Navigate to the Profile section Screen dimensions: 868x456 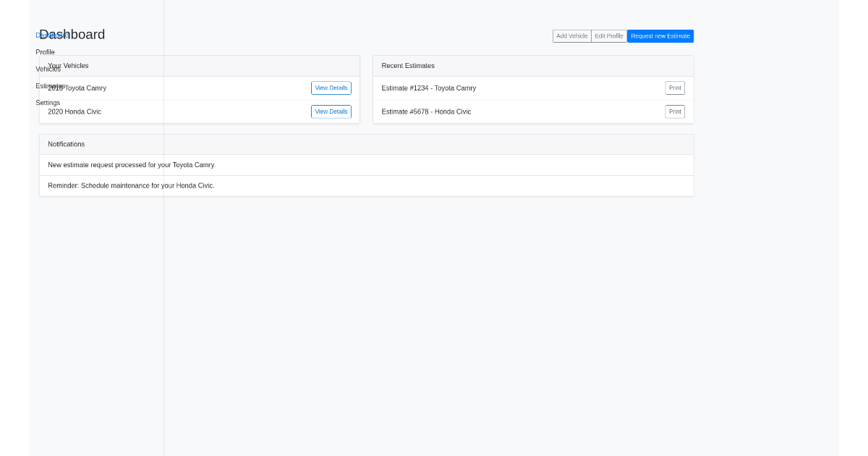[x=45, y=51]
